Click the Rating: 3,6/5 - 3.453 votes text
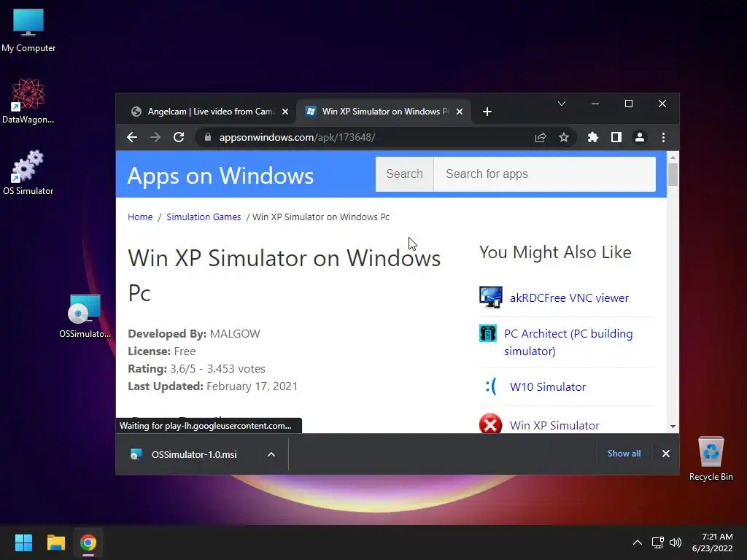 [196, 368]
